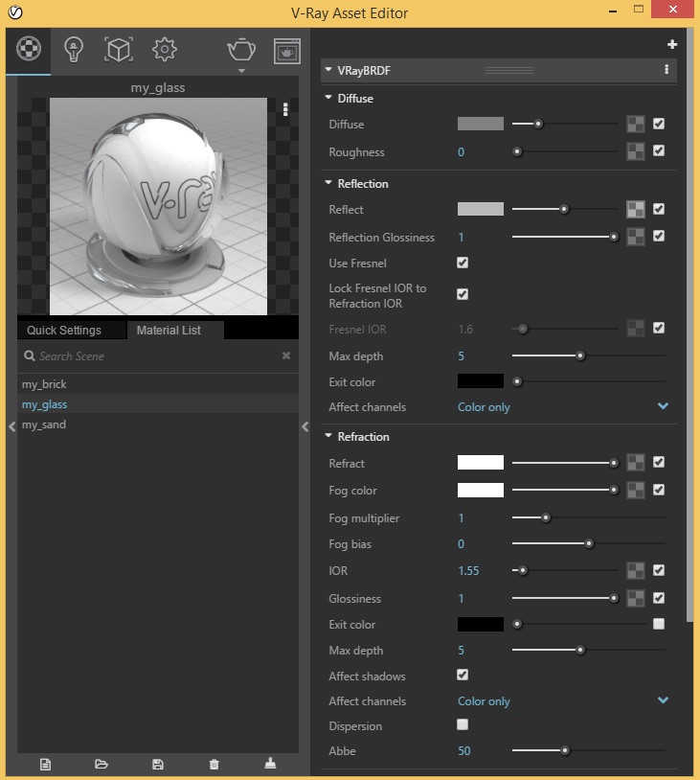Toggle the Use Fresnel checkbox
Image resolution: width=700 pixels, height=780 pixels.
(463, 263)
